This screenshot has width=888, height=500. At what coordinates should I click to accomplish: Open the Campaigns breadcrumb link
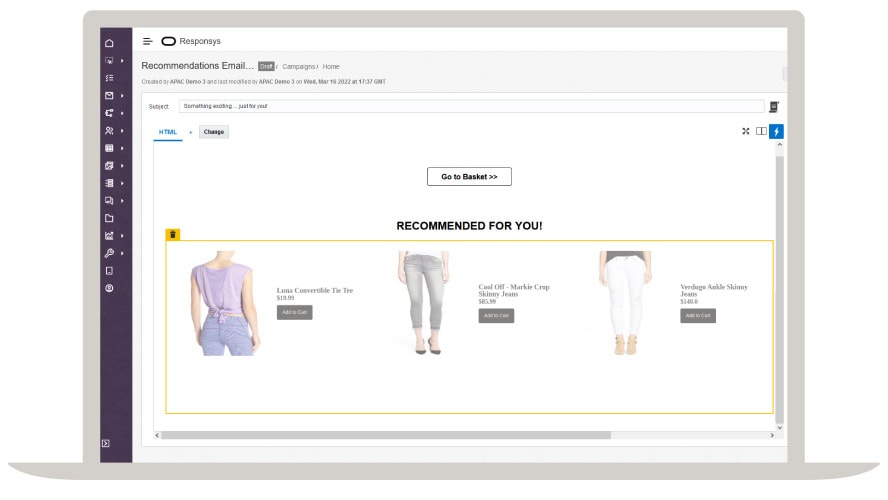point(299,67)
